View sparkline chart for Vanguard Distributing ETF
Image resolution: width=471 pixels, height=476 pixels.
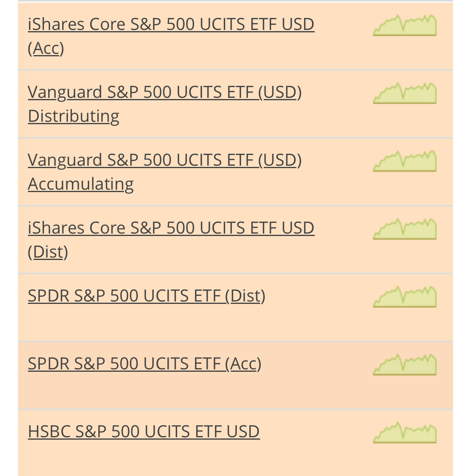(405, 93)
